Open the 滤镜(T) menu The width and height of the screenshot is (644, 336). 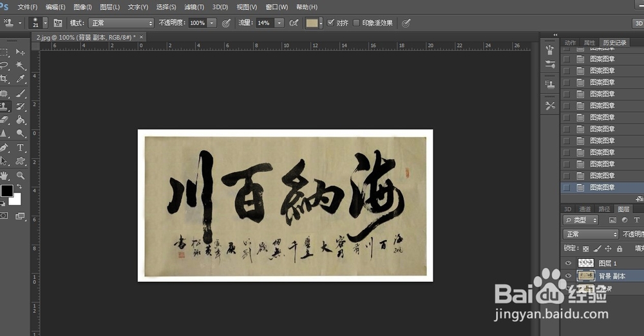point(194,7)
